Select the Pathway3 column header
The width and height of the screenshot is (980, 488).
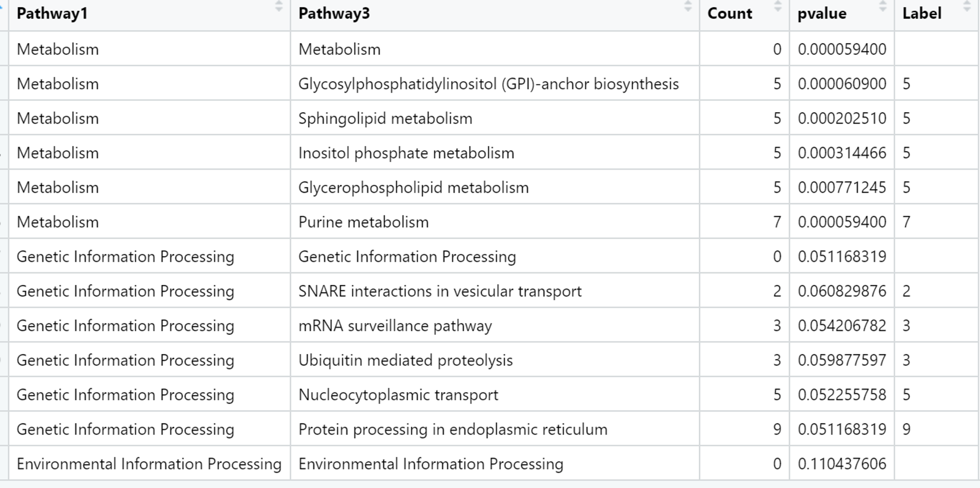click(x=495, y=15)
